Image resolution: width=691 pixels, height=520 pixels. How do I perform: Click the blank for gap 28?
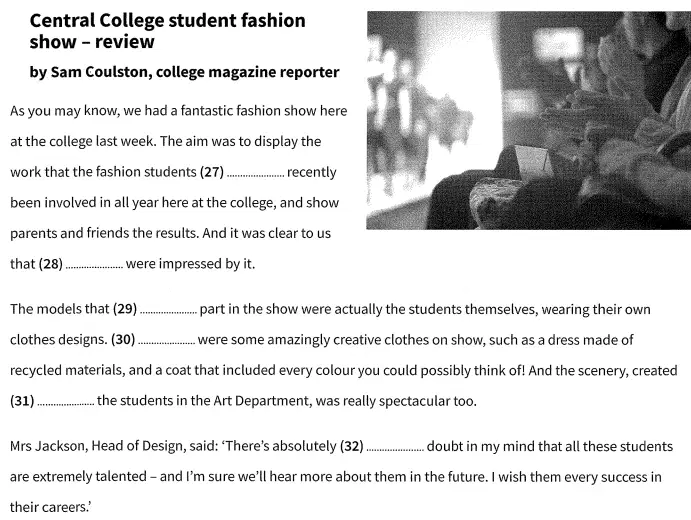point(94,267)
